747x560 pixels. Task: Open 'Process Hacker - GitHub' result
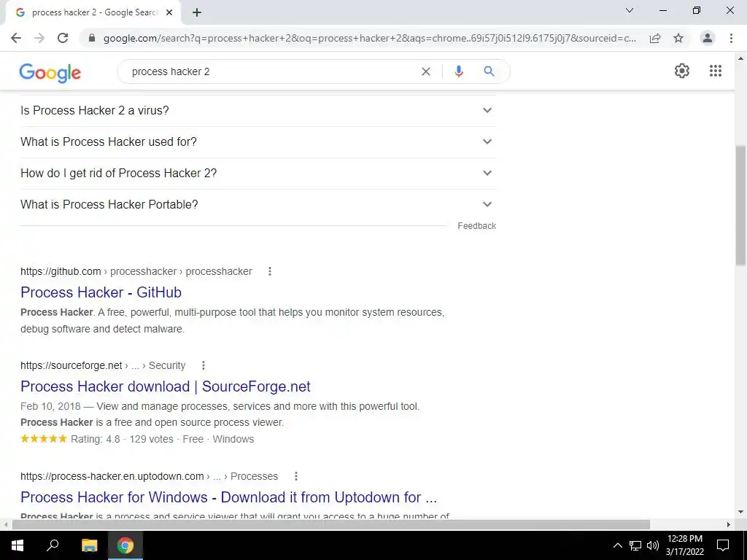101,292
